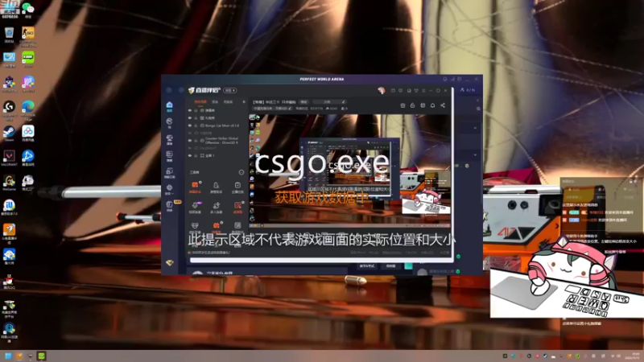The height and width of the screenshot is (362, 644).
Task: Open the dropdown pill beside the companion logo
Action: pyautogui.click(x=230, y=90)
